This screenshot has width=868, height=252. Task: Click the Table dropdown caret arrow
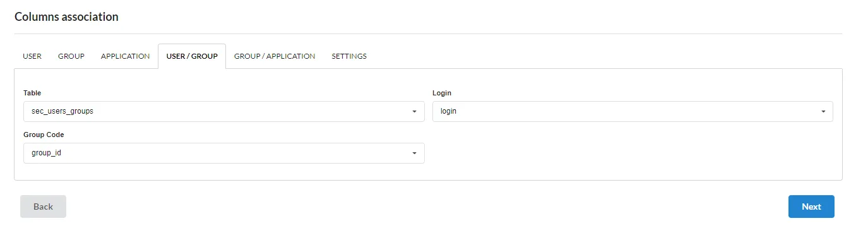click(x=414, y=112)
